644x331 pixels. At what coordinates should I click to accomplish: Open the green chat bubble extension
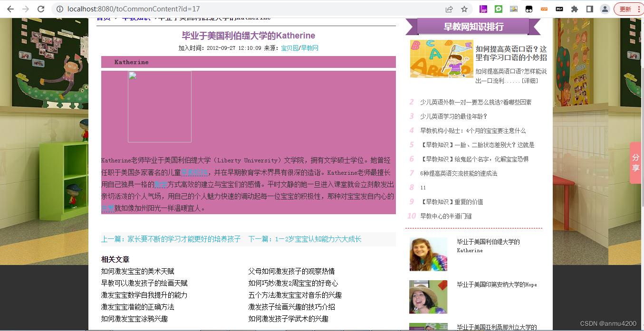click(x=499, y=9)
